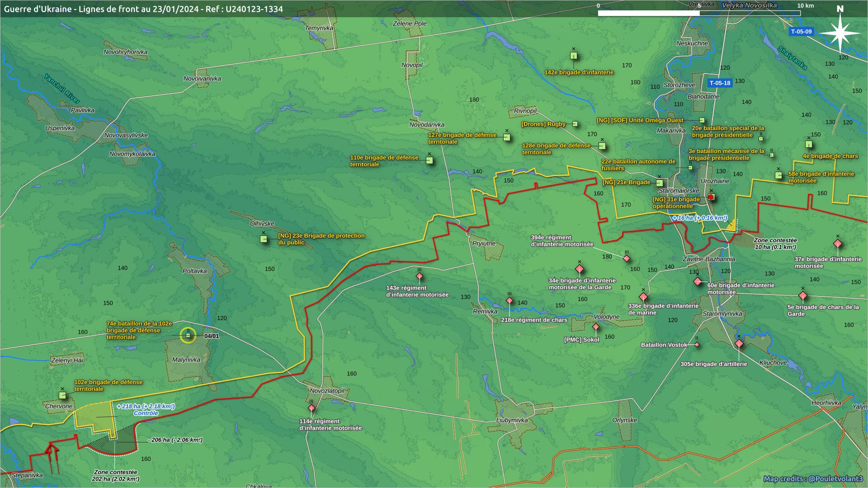
Task: Click the 128e brigade de défense territoriale marker
Action: tap(602, 146)
